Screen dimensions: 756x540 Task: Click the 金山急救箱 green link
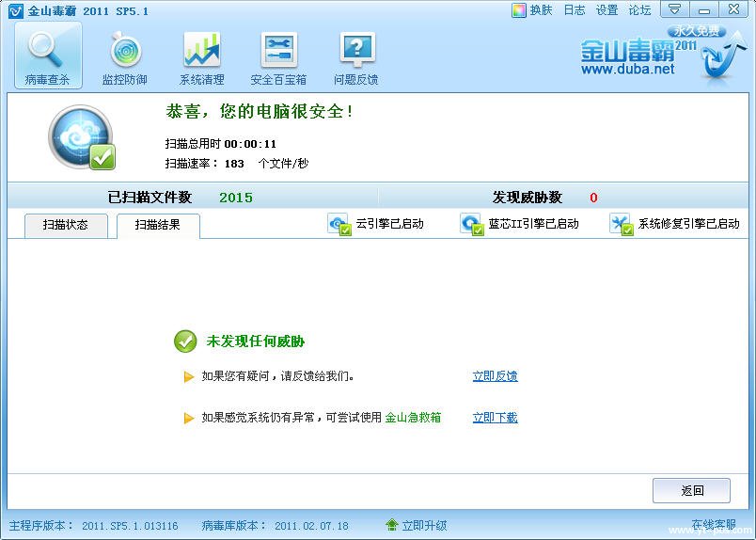coord(413,418)
